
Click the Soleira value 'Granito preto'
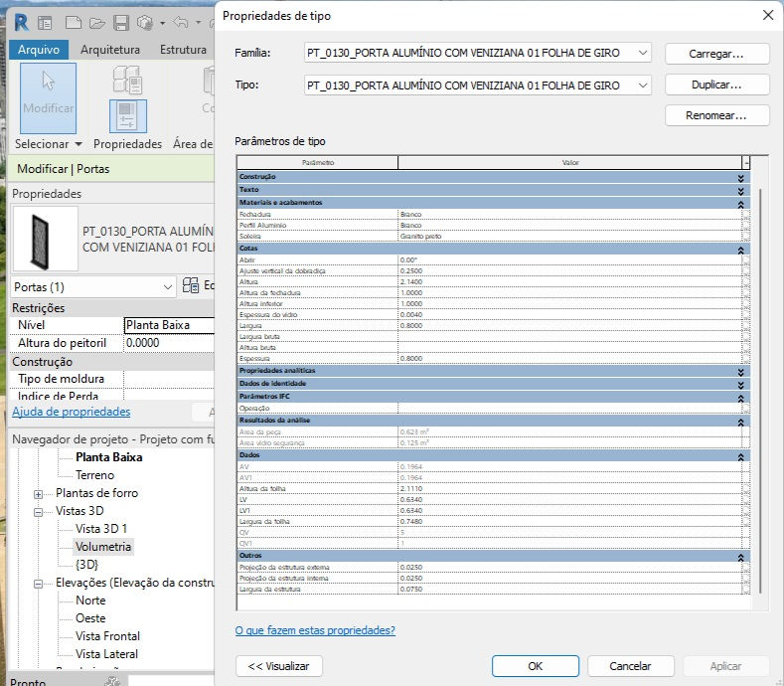pos(570,237)
